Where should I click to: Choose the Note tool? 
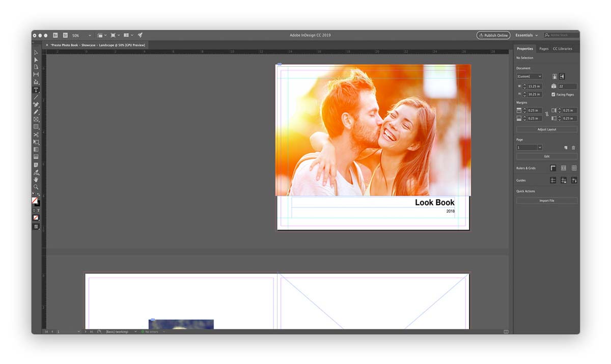[36, 164]
